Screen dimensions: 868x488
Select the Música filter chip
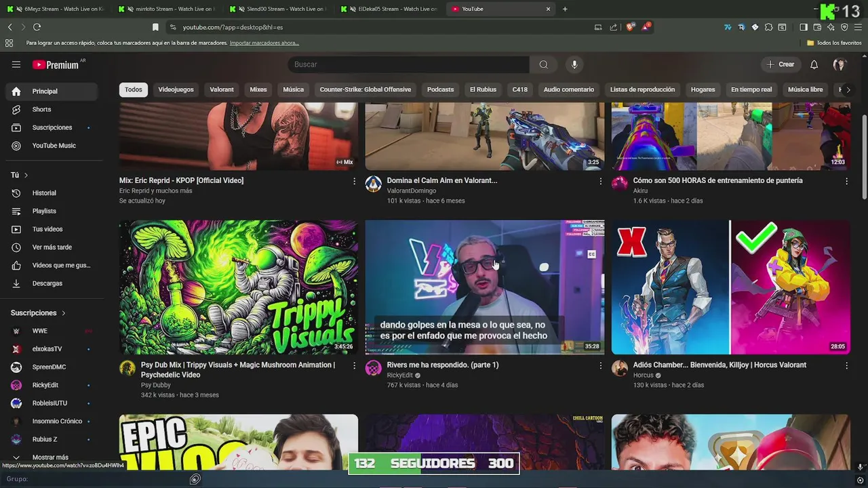point(293,89)
